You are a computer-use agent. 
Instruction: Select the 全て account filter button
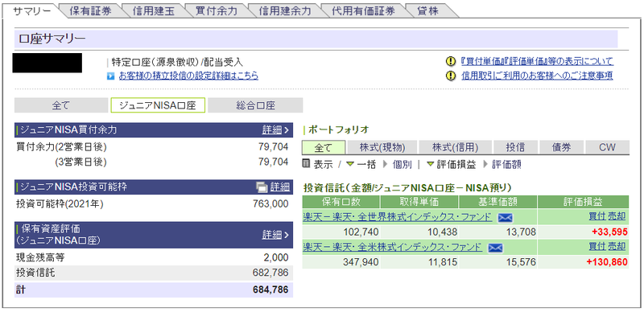[61, 105]
